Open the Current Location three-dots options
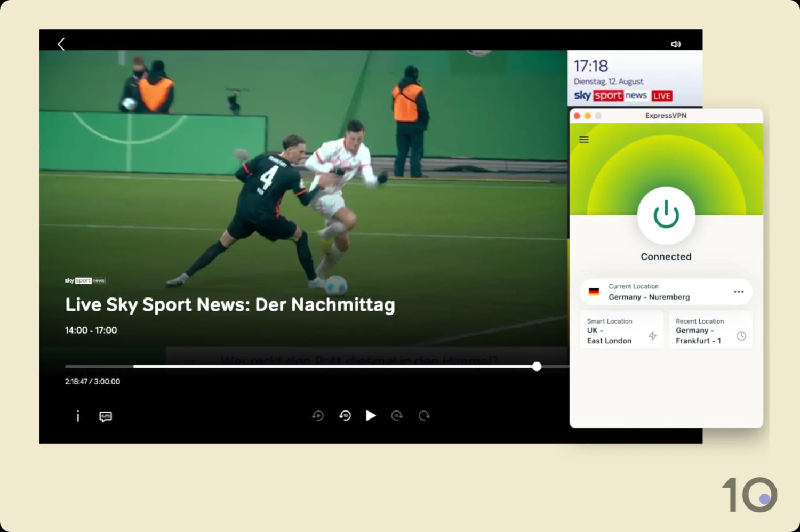 click(x=739, y=292)
